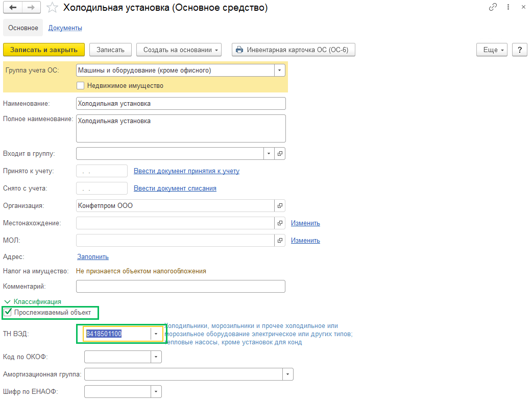Screen dimensions: 532x400
Task: Click the 'Комментарий' input field
Action: pyautogui.click(x=181, y=286)
